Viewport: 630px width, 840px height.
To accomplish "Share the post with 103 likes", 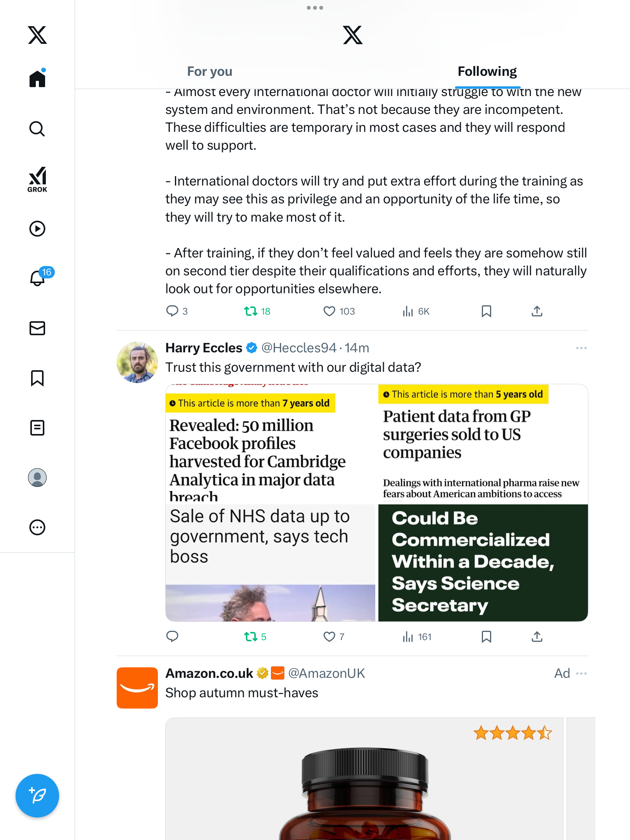I will click(537, 311).
